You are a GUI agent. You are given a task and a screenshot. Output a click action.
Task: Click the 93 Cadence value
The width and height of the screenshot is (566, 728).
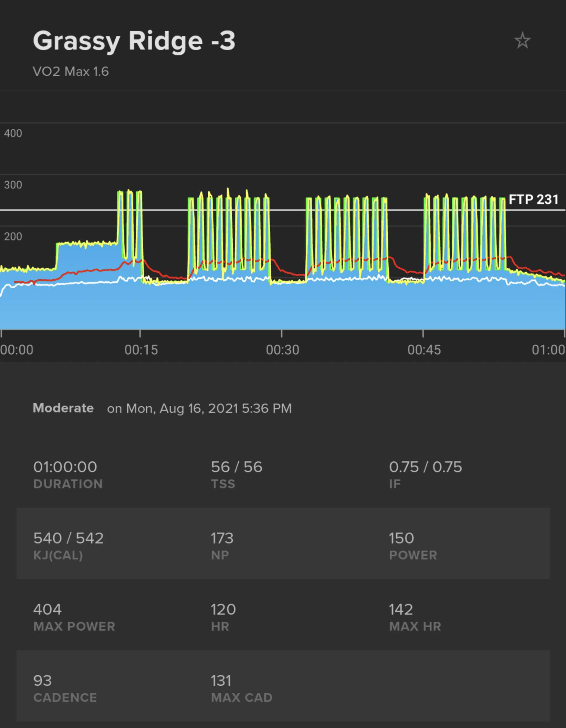tap(43, 681)
